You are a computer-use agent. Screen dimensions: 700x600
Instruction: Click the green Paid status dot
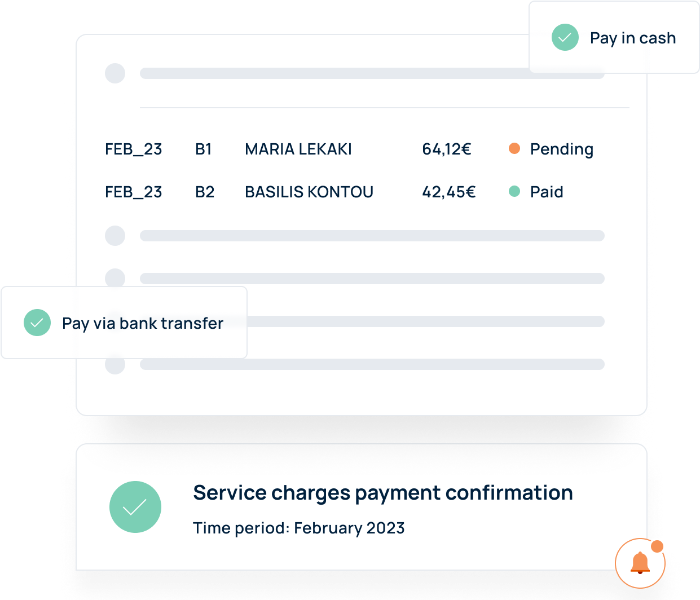pyautogui.click(x=514, y=191)
